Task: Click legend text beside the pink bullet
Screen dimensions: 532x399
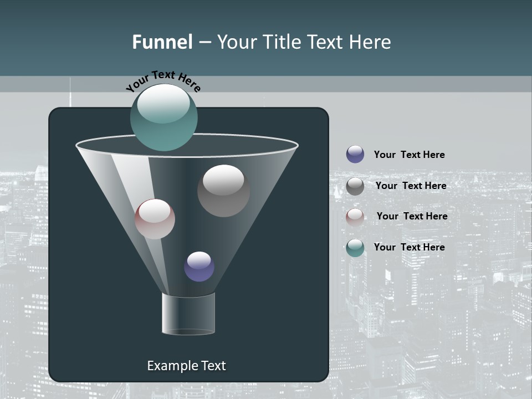Action: click(412, 216)
